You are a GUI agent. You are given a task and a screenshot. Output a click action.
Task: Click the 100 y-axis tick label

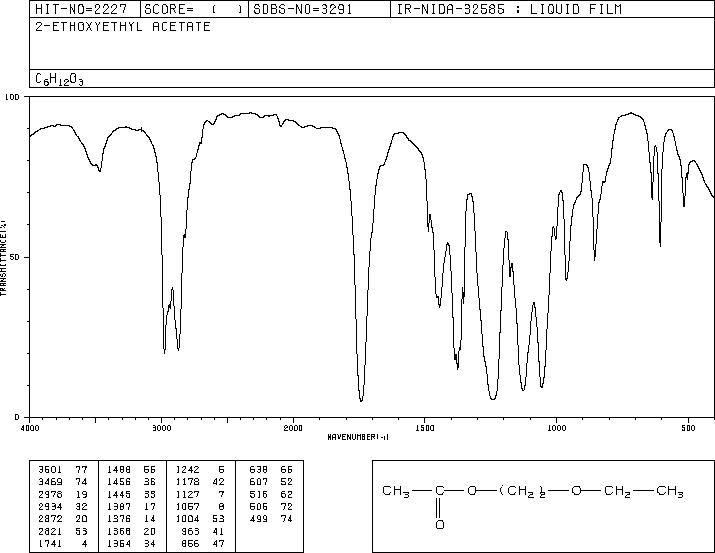tap(12, 97)
